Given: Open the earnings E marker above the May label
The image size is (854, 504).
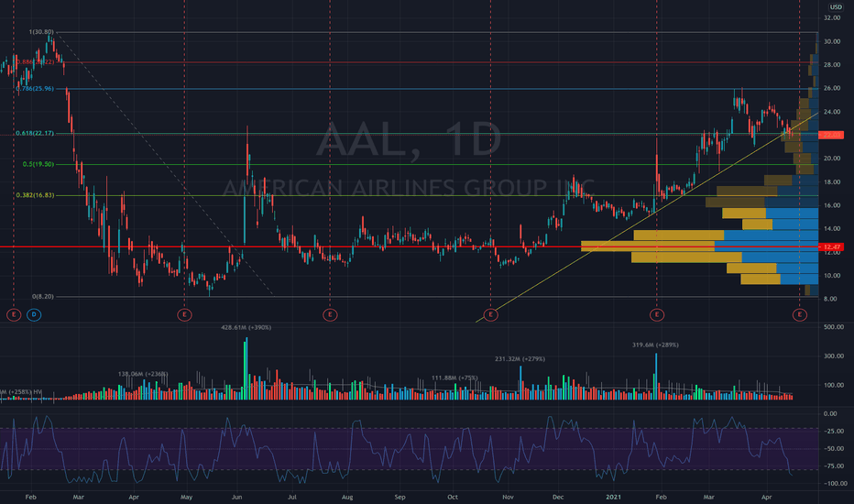Looking at the screenshot, I should pos(184,314).
